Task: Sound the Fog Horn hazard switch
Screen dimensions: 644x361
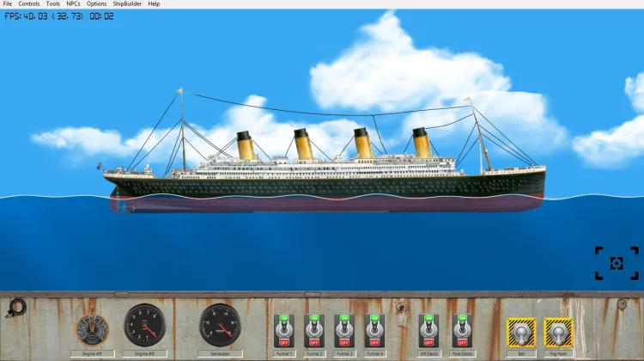Action: click(x=558, y=333)
